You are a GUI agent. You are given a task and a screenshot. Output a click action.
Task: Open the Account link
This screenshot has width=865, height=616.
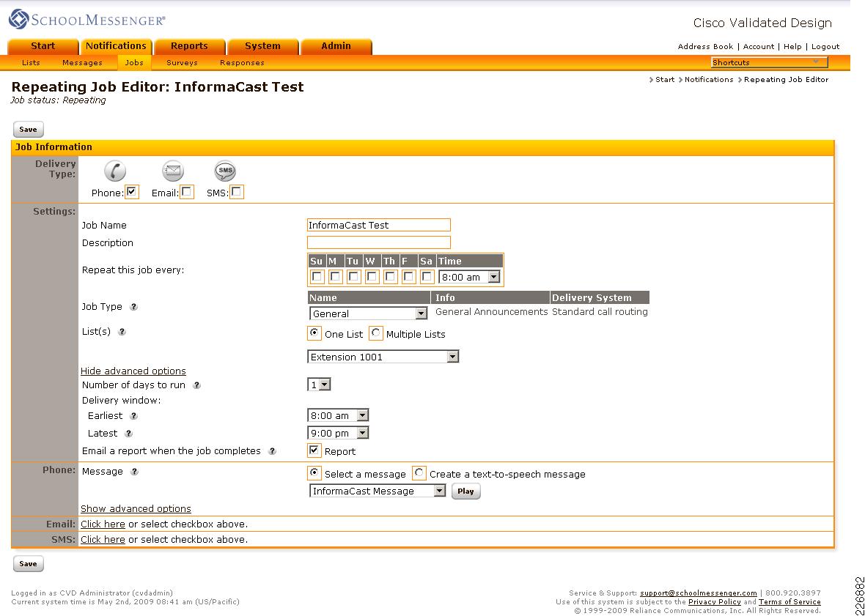759,47
